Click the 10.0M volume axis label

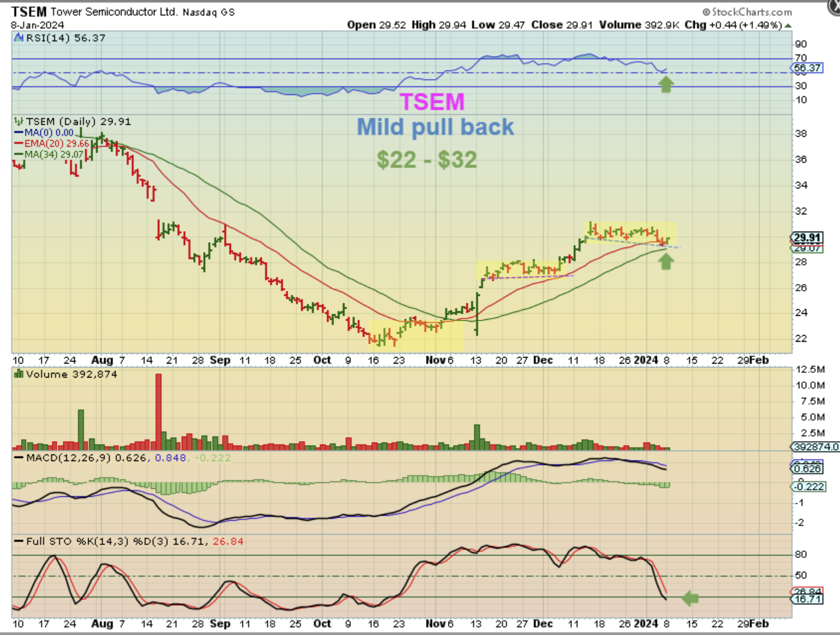(x=810, y=385)
